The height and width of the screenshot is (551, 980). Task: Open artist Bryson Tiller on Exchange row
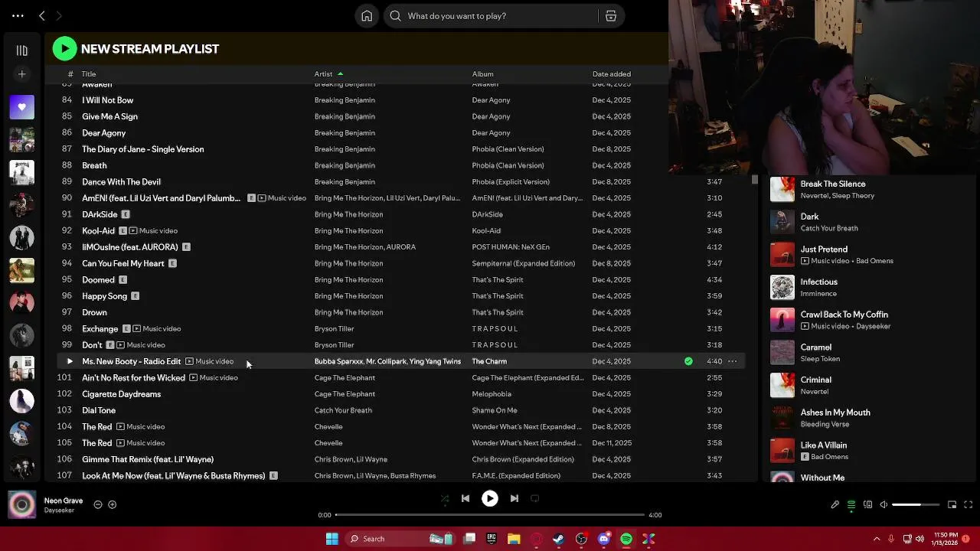[x=334, y=329]
